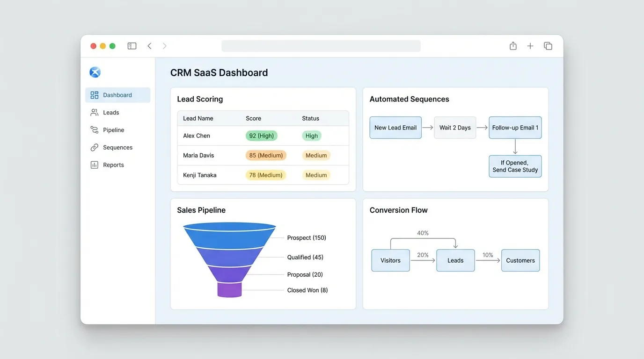Viewport: 644px width, 359px height.
Task: Toggle the browser sidebar panel icon
Action: (x=132, y=46)
